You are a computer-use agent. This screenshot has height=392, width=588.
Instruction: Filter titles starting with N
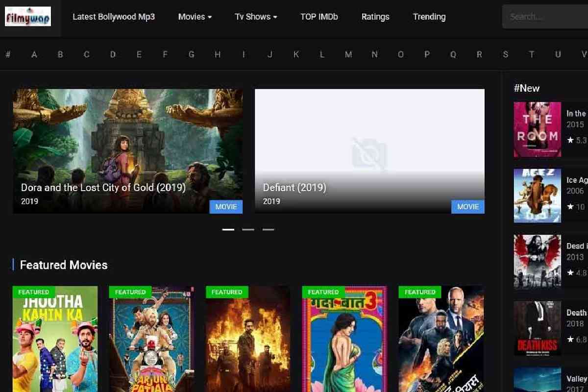coord(374,54)
